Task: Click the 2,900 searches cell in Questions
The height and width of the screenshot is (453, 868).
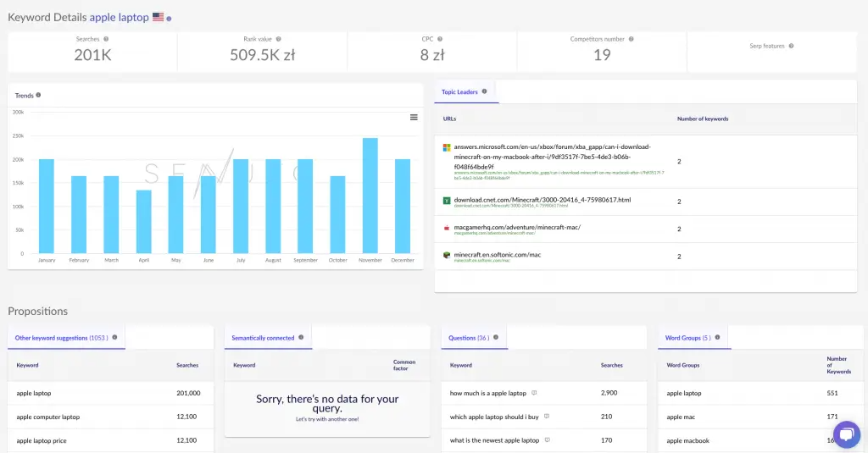Action: click(609, 393)
